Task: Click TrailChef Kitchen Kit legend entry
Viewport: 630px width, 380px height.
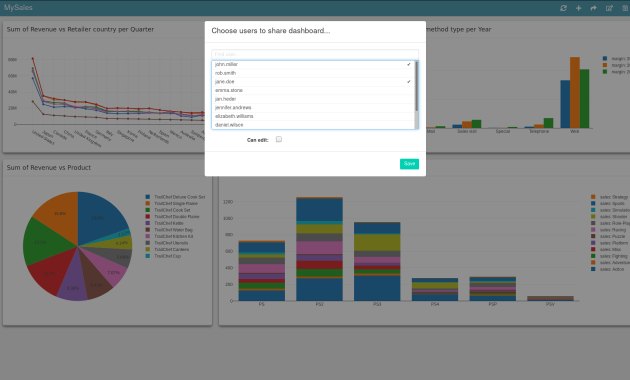Action: 169,236
